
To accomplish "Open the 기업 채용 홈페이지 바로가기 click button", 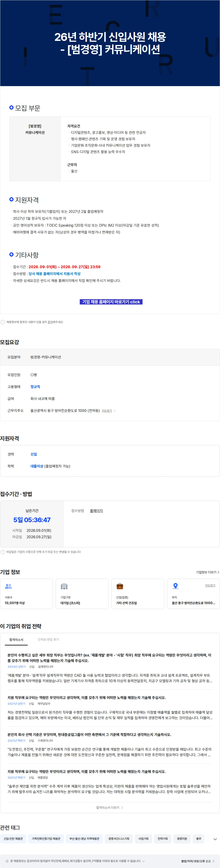I will (111, 302).
